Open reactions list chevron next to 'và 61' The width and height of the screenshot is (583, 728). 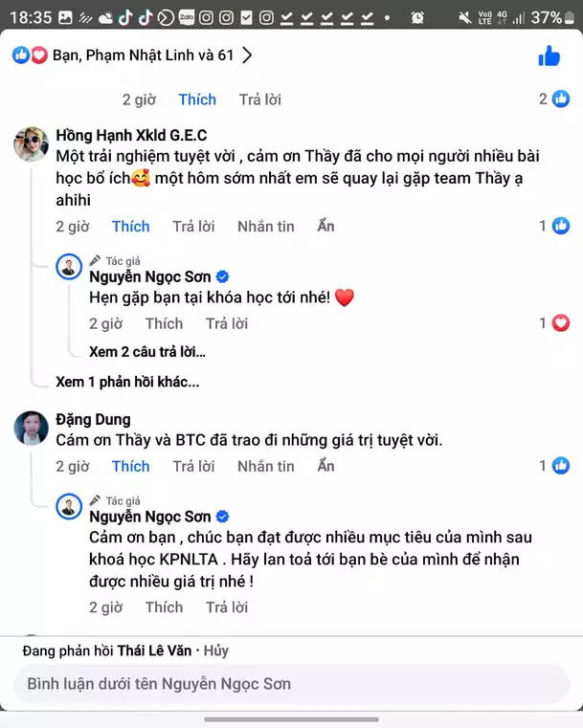pos(247,55)
